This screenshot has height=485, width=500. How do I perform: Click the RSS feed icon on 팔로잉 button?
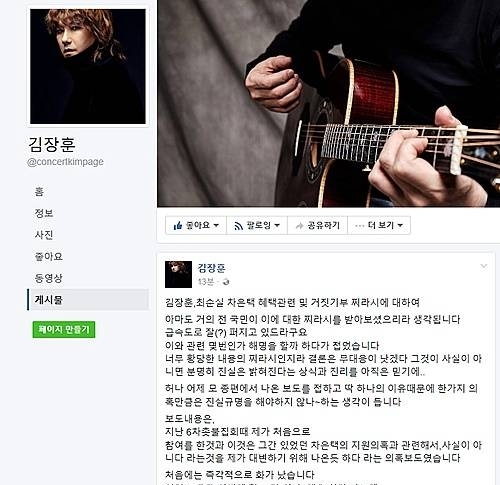coord(238,226)
